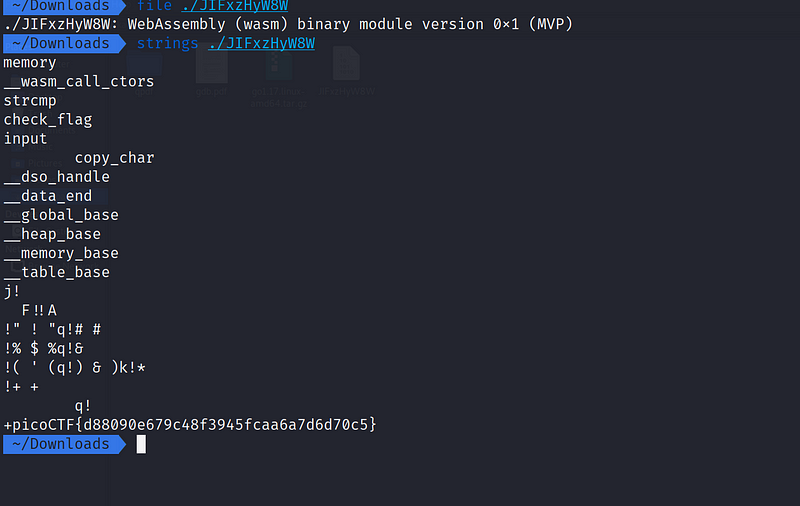Select the JIFxzHyW8W file icon behind terminal

[346, 63]
